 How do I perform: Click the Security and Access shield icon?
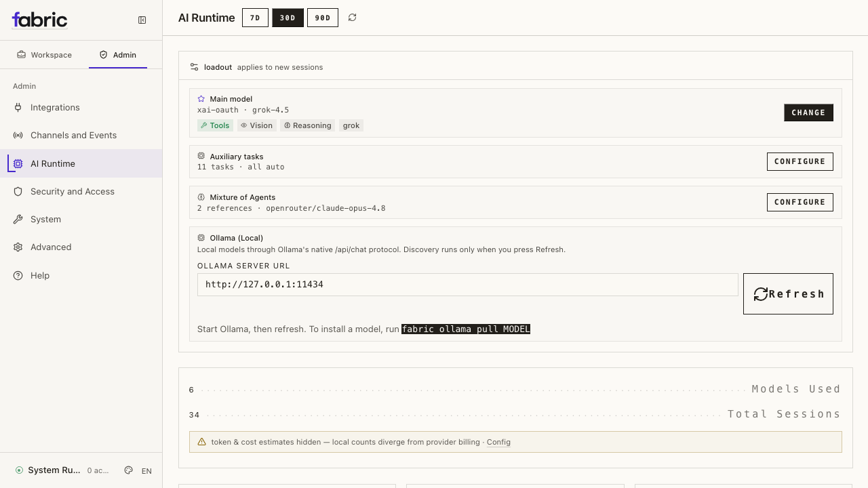tap(18, 192)
